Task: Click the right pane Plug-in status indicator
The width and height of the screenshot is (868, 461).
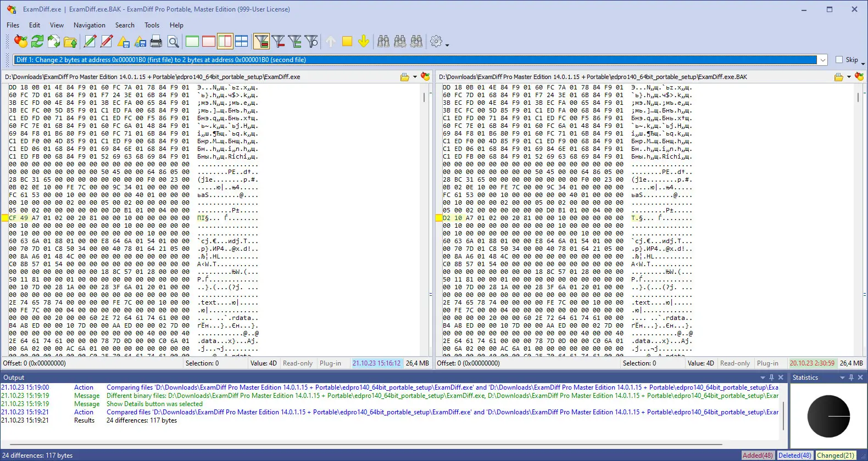Action: [x=767, y=363]
